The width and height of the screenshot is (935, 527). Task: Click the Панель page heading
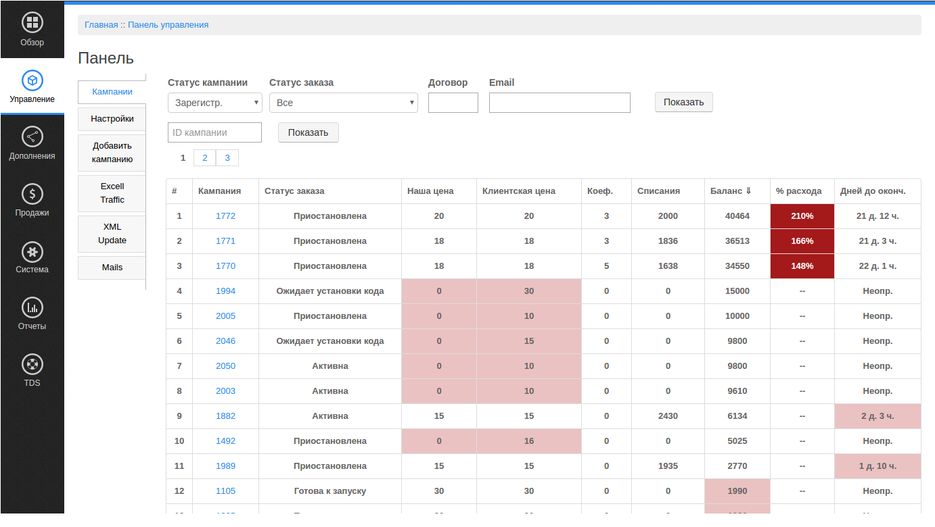[x=106, y=58]
